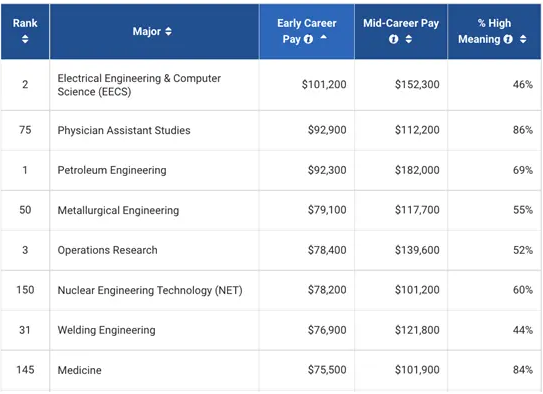Click the Mid-Career Pay info icon
The width and height of the screenshot is (543, 394).
393,39
